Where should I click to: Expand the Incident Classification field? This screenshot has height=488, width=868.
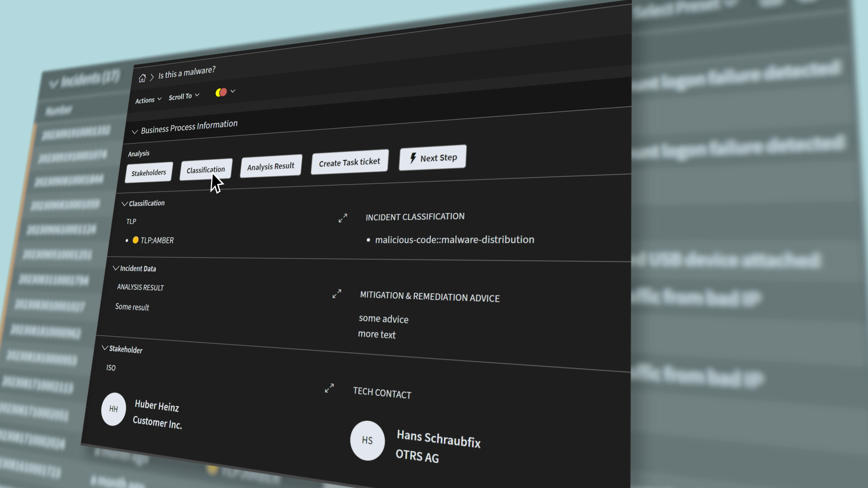pos(343,218)
